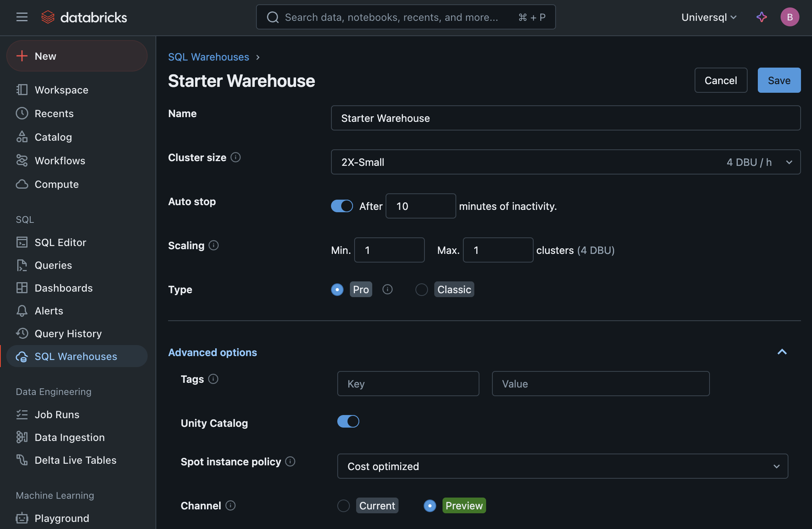Select the Classic warehouse type radio

(x=422, y=290)
